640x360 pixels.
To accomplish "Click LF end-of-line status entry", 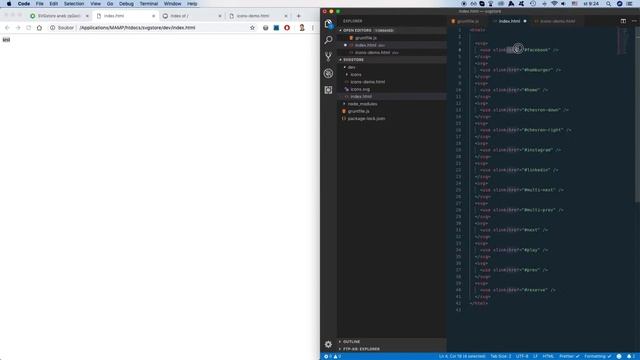I will [535, 356].
